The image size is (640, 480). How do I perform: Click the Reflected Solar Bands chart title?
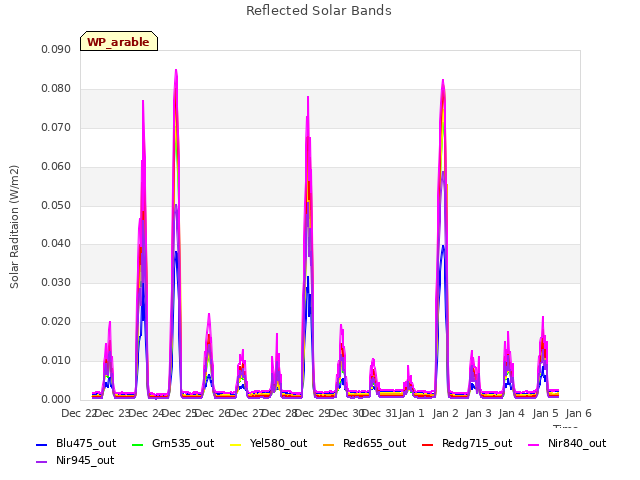(319, 11)
